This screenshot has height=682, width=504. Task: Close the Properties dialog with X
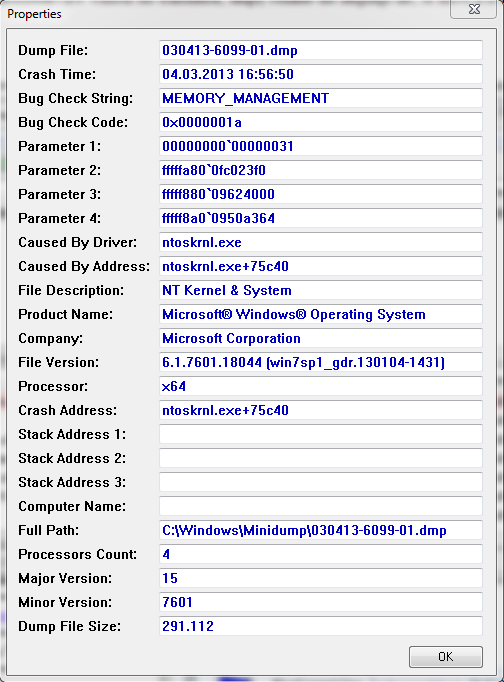tap(474, 9)
